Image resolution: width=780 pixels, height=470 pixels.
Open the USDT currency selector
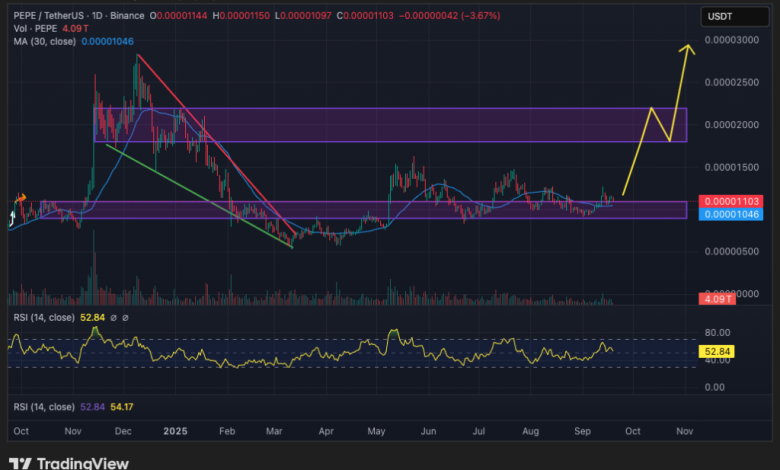[x=721, y=17]
